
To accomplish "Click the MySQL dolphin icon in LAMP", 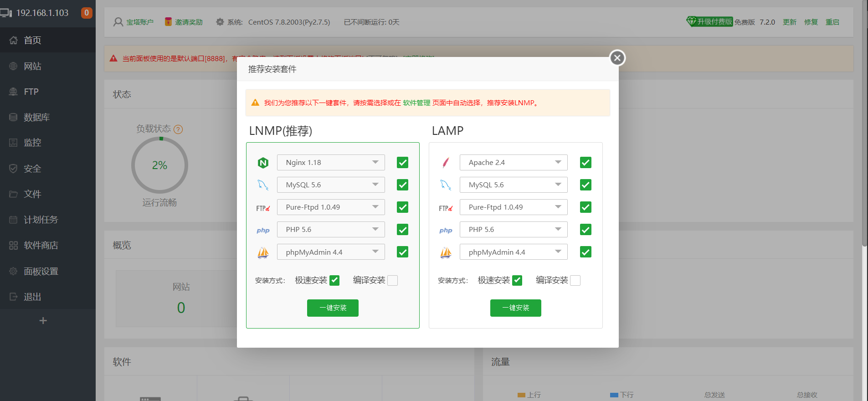I will (x=446, y=185).
